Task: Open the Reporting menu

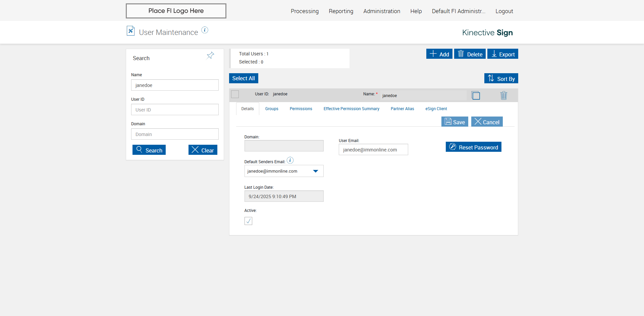Action: 341,11
